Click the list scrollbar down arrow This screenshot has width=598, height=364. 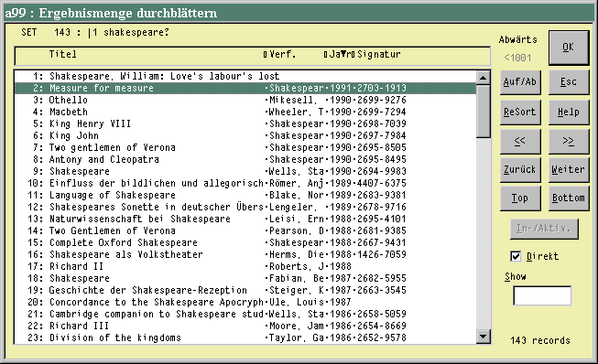484,337
